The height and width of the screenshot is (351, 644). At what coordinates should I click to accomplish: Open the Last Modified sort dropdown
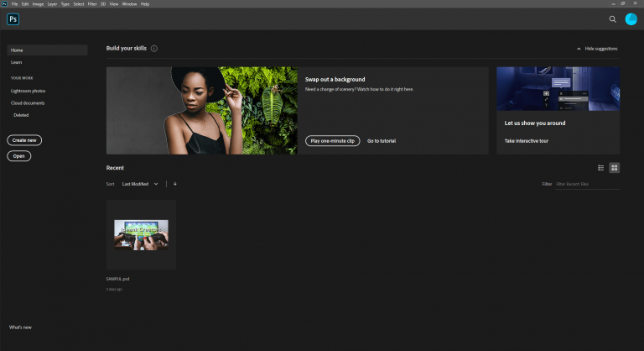139,183
